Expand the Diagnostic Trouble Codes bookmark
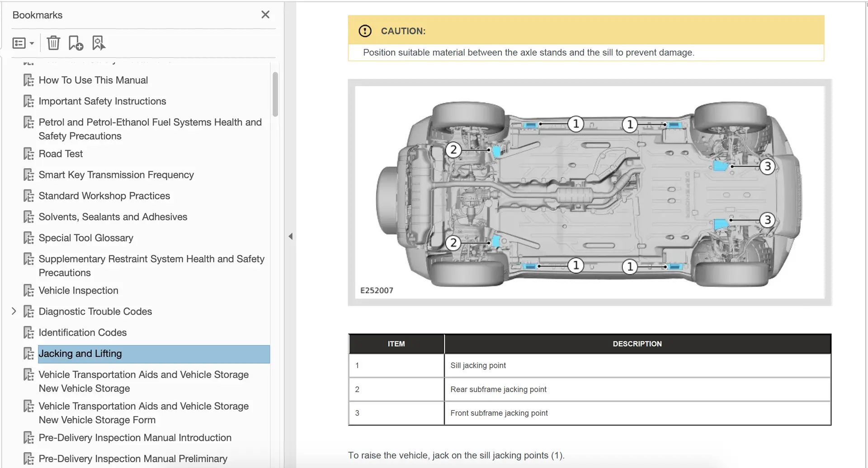Image resolution: width=868 pixels, height=468 pixels. point(14,311)
